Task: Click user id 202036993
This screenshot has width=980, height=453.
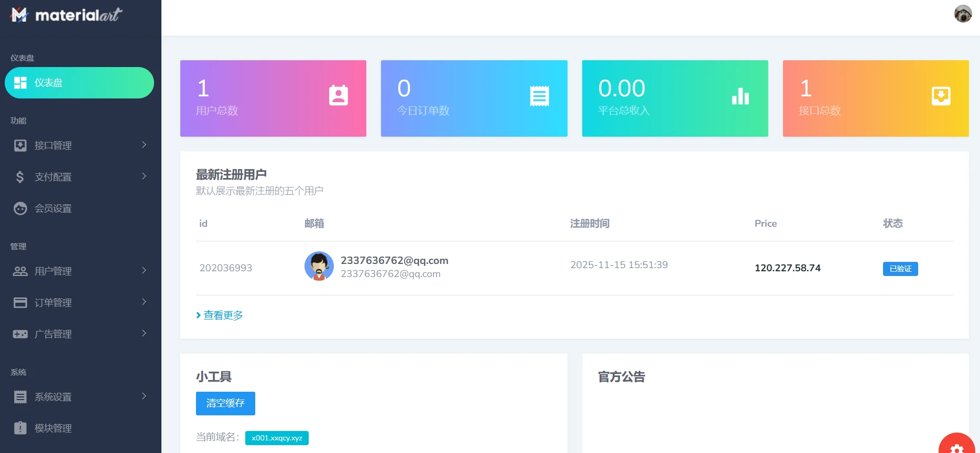Action: (x=226, y=268)
